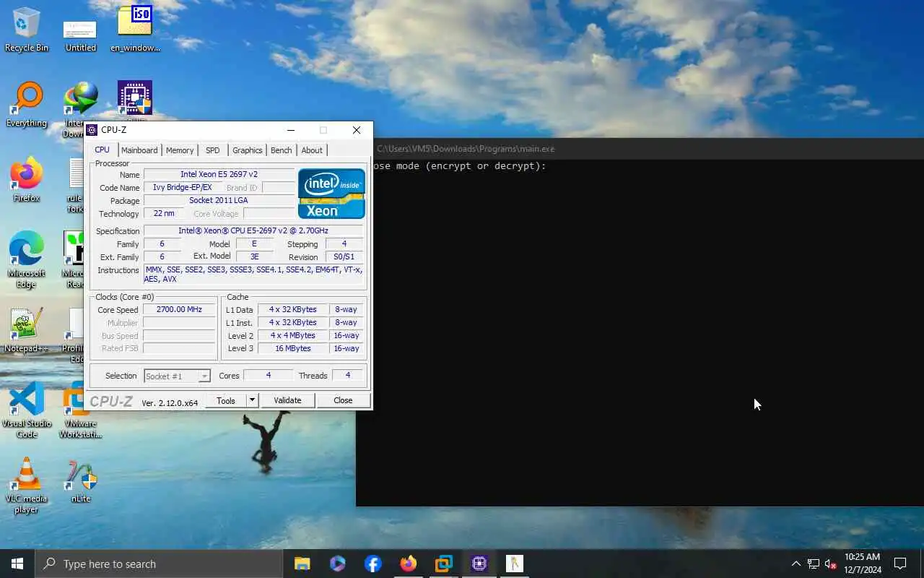Image resolution: width=924 pixels, height=578 pixels.
Task: Click the Intel Inside Xeon logo
Action: (x=331, y=194)
